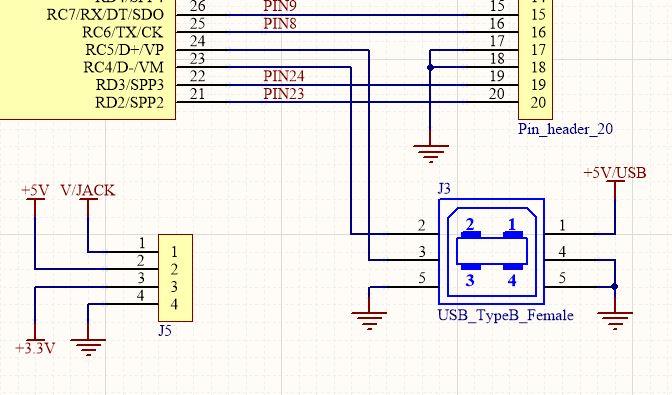Click the RC7/RX/DT/SDO pin name

(x=105, y=15)
